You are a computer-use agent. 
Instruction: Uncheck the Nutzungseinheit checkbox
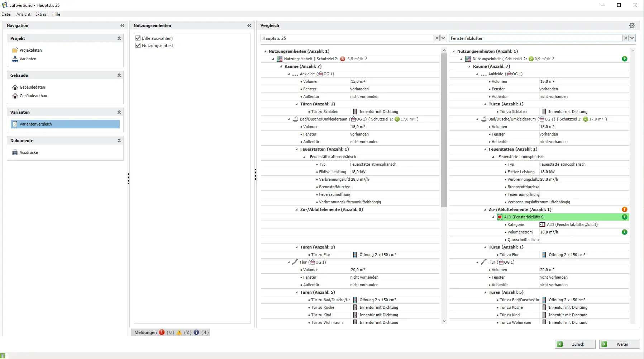click(138, 46)
